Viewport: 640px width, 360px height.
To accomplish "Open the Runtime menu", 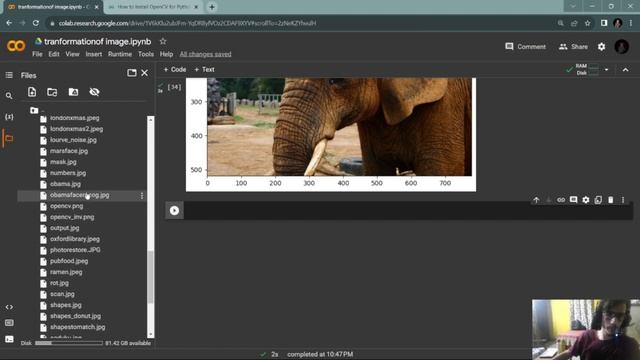I will click(120, 54).
